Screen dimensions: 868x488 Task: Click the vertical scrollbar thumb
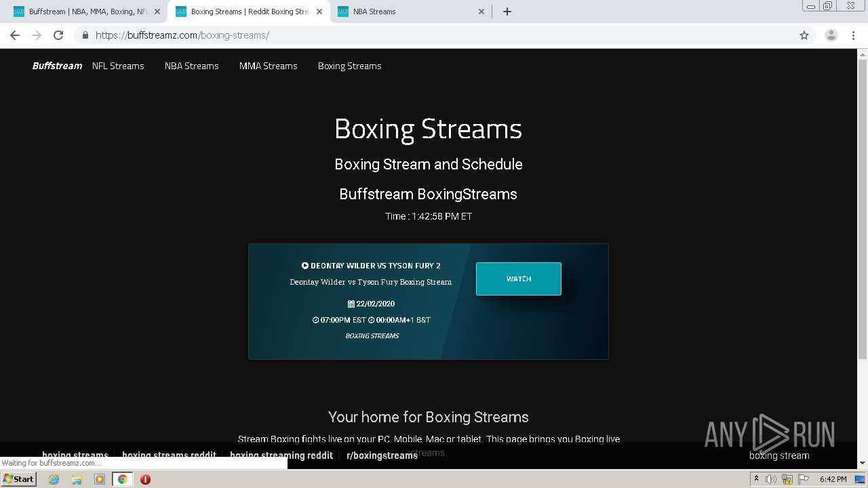pos(863,209)
